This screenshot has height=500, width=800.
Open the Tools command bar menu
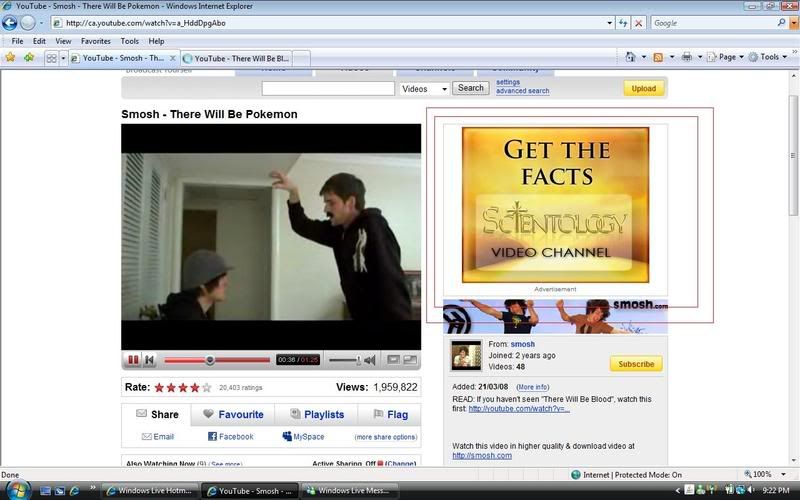coord(767,57)
